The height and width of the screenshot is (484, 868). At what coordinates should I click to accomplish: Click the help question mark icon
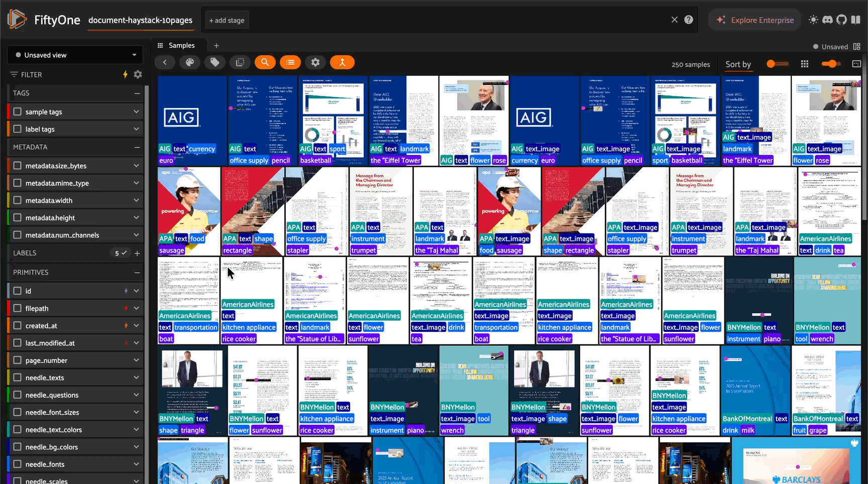689,20
